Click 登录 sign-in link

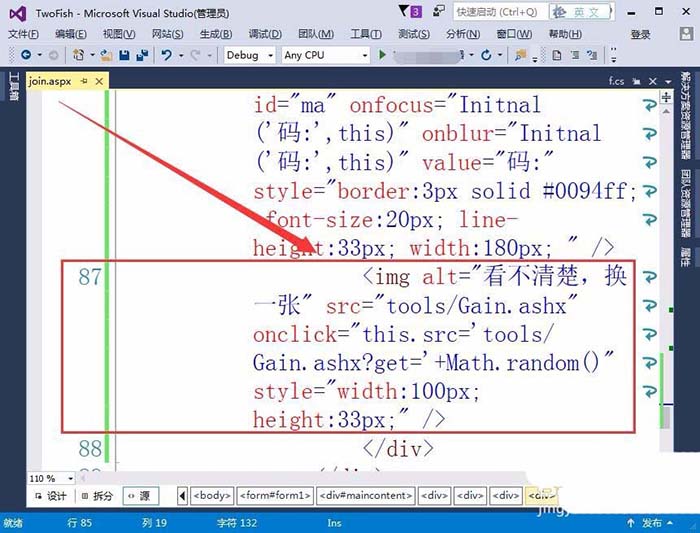coord(640,34)
